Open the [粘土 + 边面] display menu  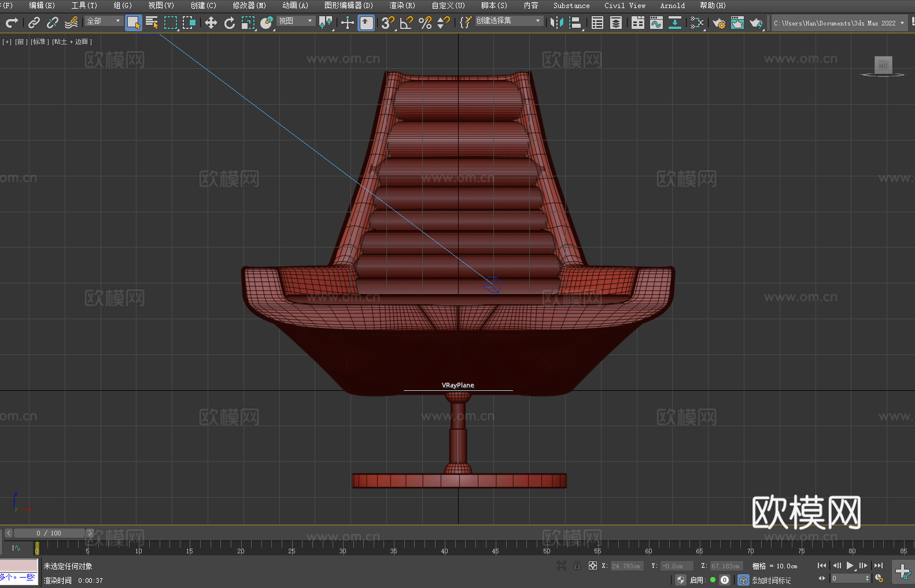tap(72, 42)
